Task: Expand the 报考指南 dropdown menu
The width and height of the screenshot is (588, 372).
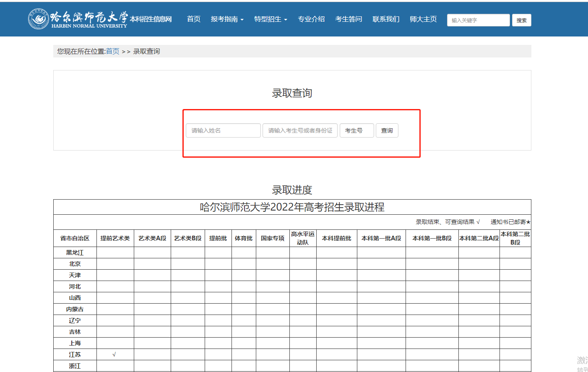Action: point(227,19)
